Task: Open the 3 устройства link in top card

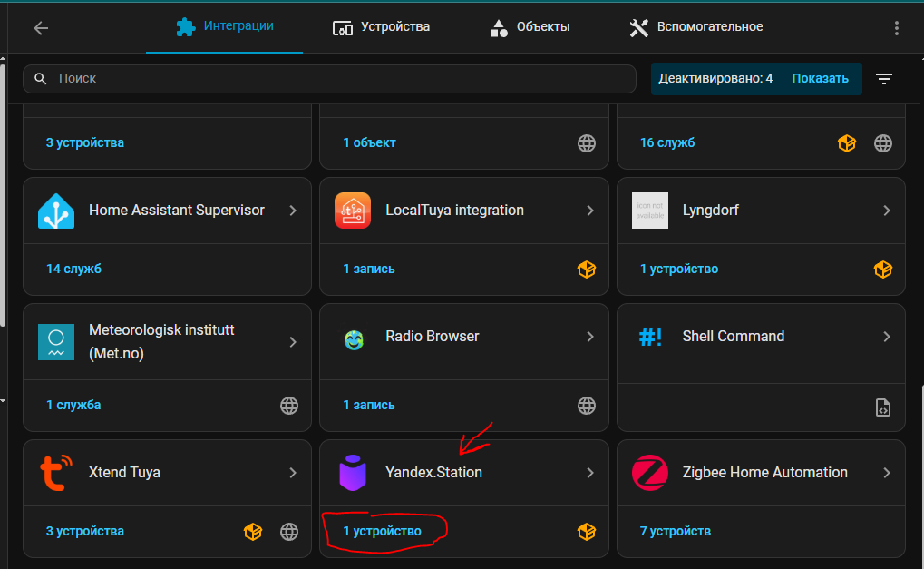Action: click(x=85, y=142)
